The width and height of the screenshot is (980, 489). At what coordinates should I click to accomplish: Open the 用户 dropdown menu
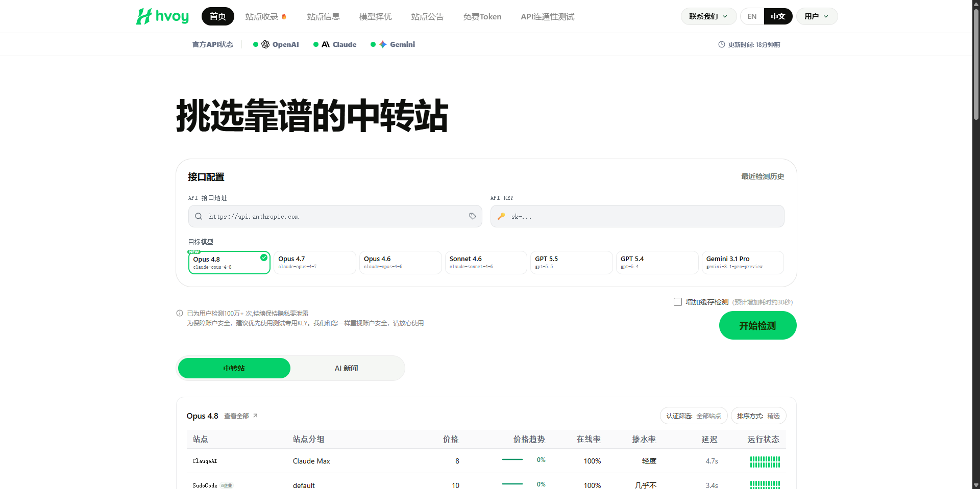[x=817, y=16]
